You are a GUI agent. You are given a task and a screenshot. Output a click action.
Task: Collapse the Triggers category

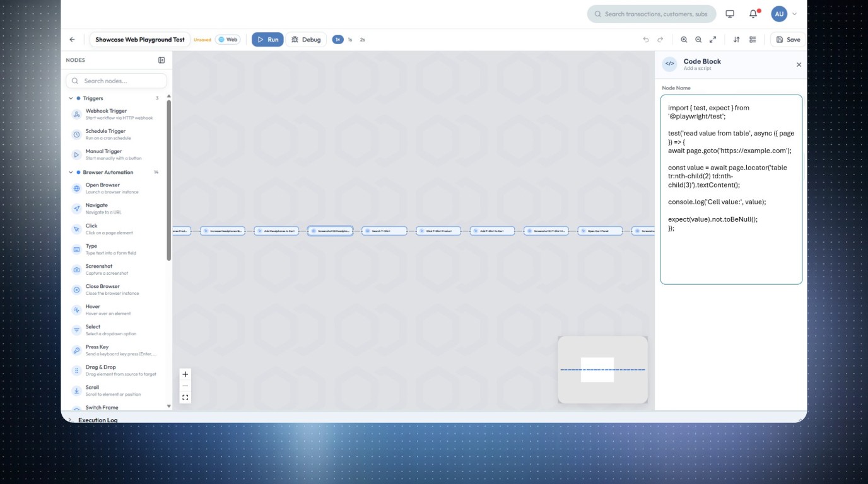pos(71,98)
